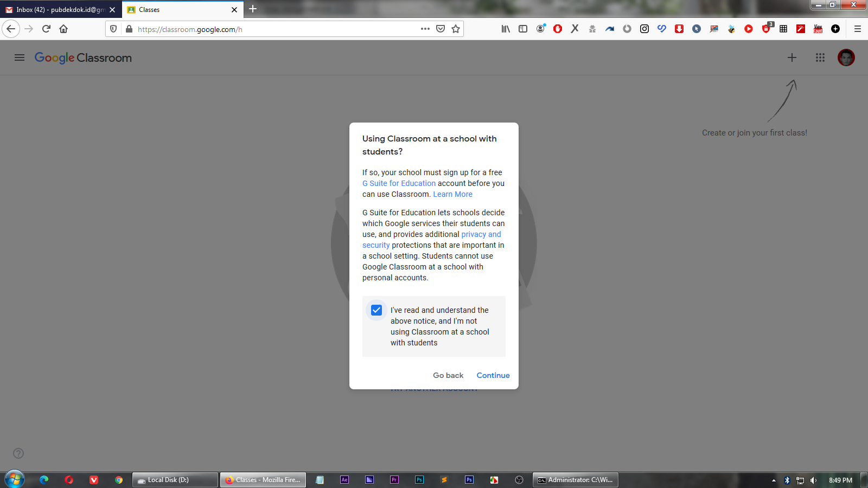868x488 pixels.
Task: Open the Firefox hamburger menu
Action: tap(858, 29)
